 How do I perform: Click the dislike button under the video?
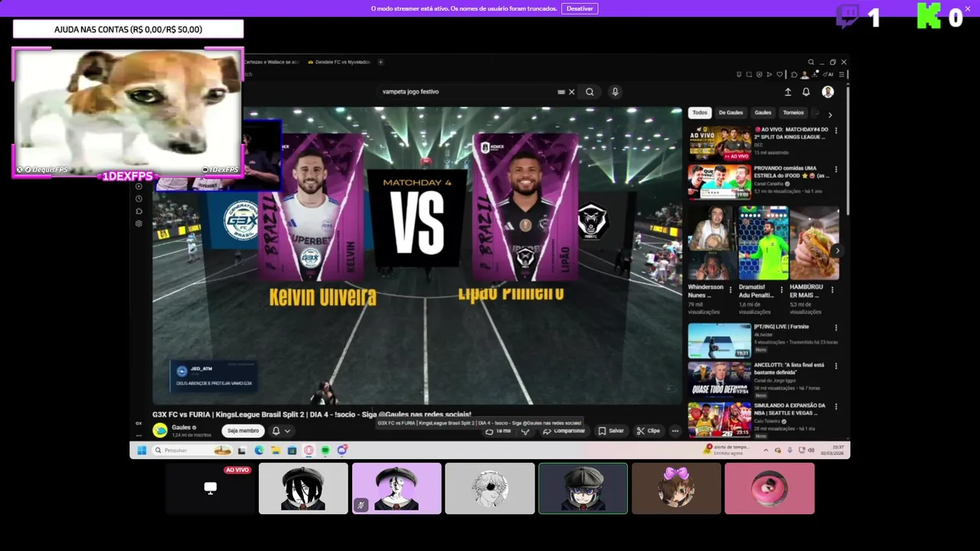pyautogui.click(x=525, y=431)
